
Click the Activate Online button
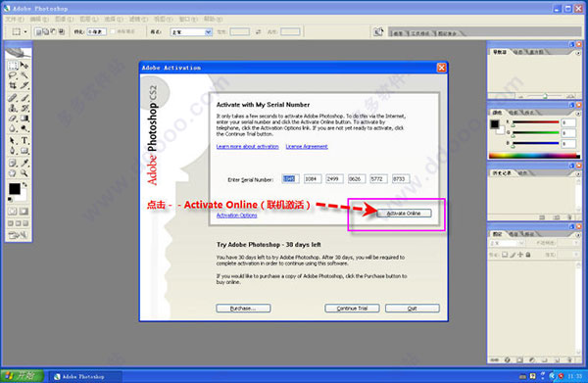(404, 214)
